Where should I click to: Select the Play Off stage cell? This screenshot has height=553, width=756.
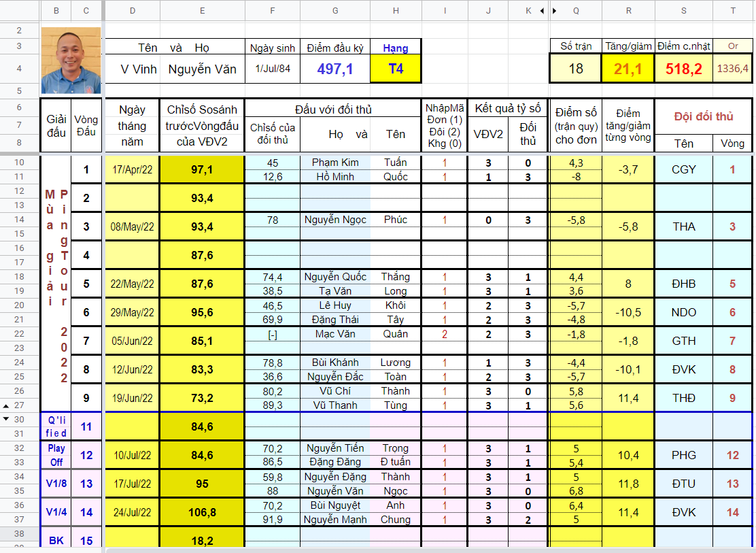click(56, 455)
